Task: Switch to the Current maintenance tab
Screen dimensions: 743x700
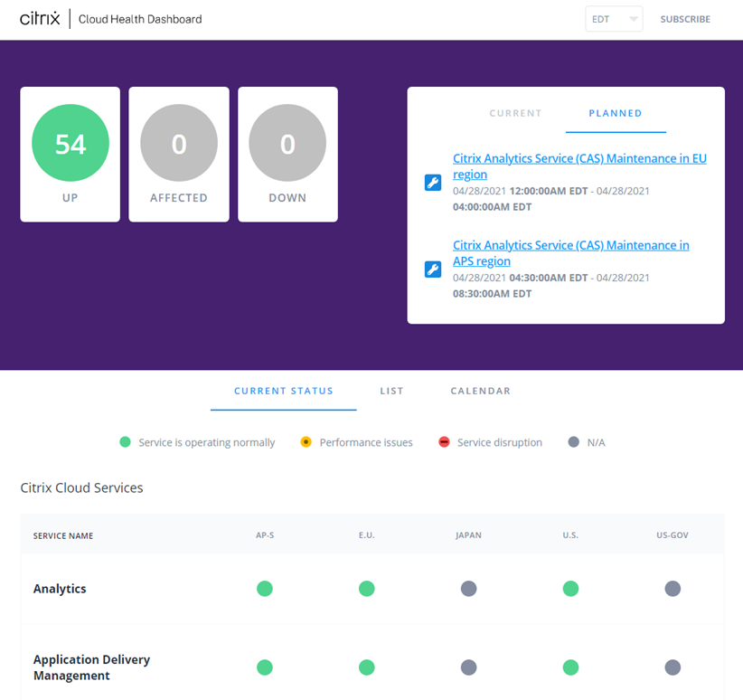Action: [x=515, y=114]
